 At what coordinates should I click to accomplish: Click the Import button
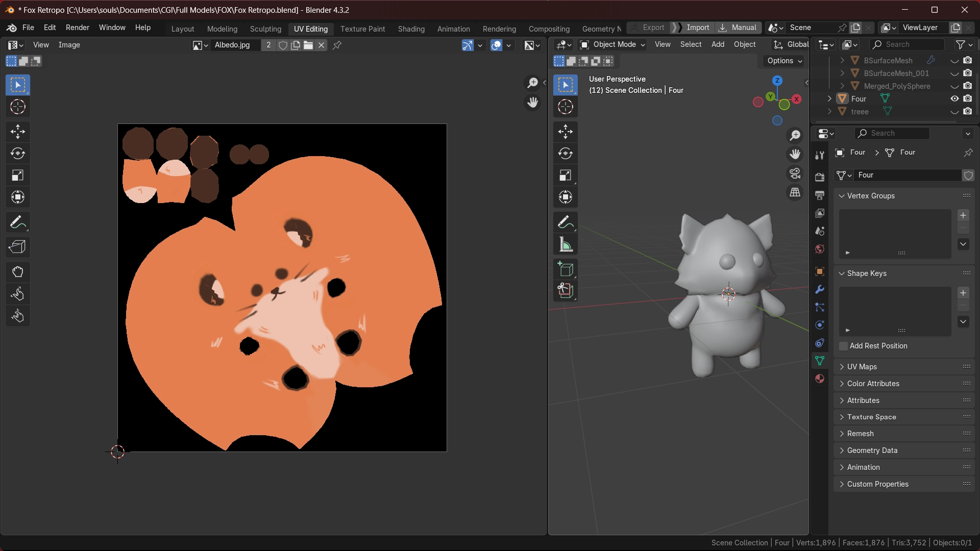[x=697, y=28]
